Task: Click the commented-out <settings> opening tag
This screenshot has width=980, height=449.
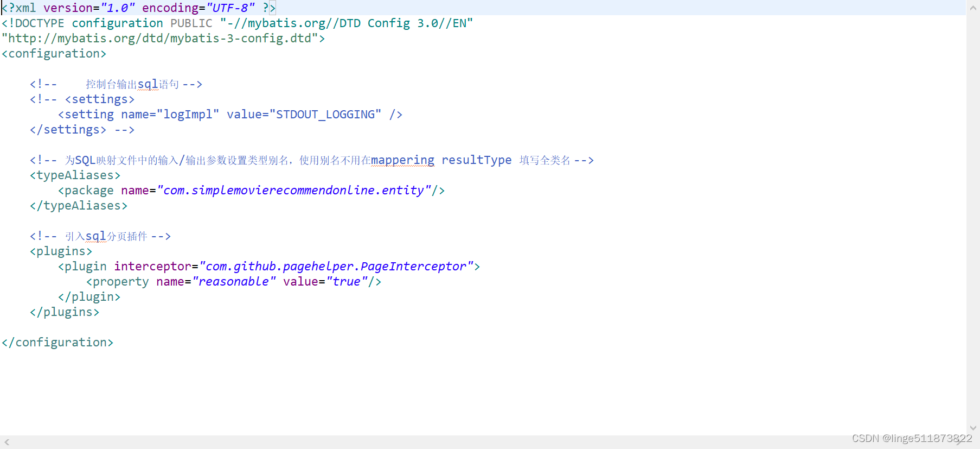Action: coord(100,99)
